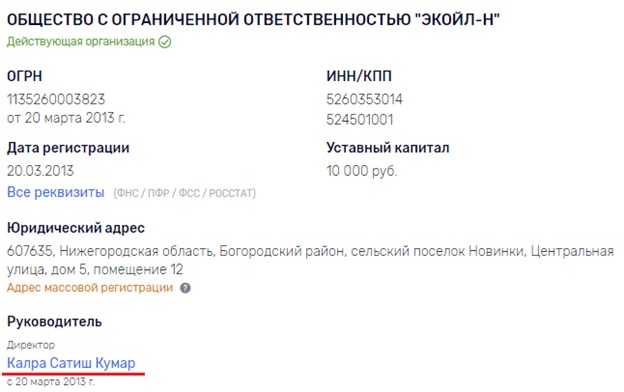Viewport: 624px width, 392px height.
Task: Click the ФНС / ПФР / ФСС / РОССТАТ note
Action: point(185,193)
